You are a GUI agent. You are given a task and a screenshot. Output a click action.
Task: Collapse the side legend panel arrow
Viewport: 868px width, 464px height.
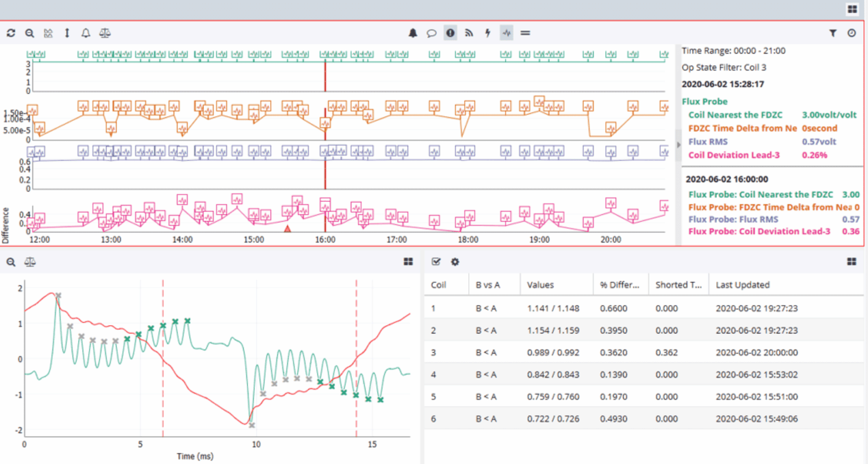pos(679,145)
